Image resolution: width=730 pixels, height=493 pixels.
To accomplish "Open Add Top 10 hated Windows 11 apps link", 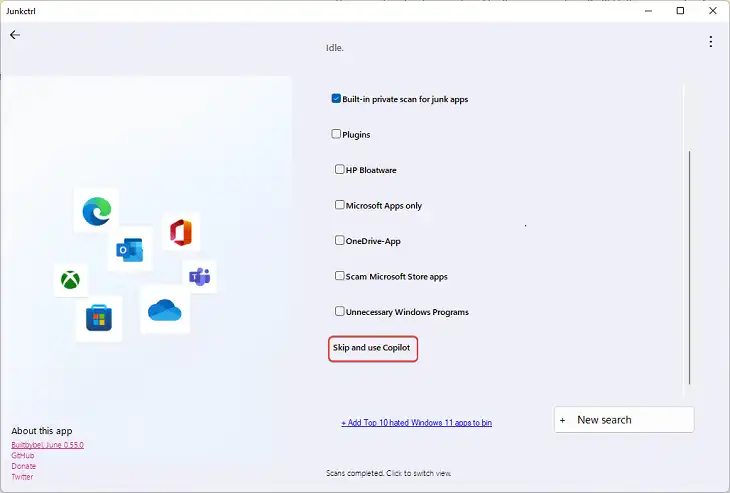I will (417, 423).
